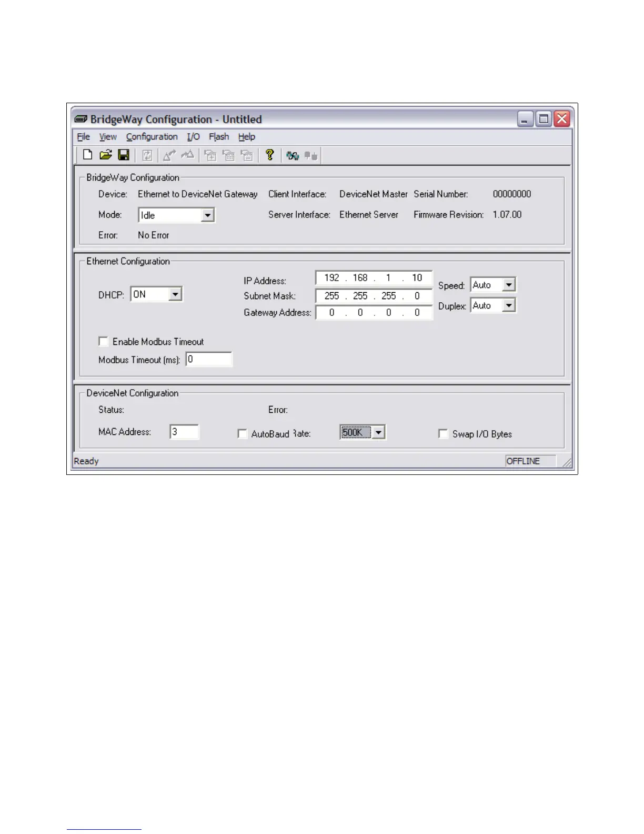The height and width of the screenshot is (834, 644).
Task: Open the Configuration menu
Action: click(x=152, y=136)
